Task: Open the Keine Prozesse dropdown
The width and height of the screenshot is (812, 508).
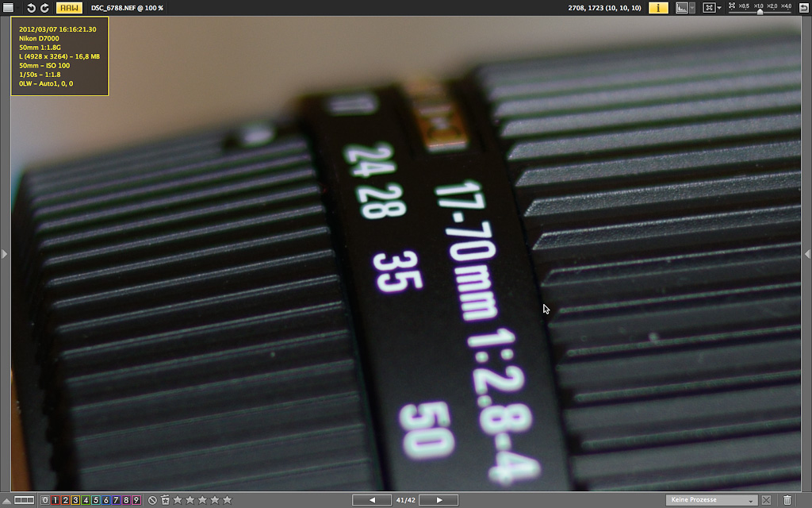Action: click(711, 500)
